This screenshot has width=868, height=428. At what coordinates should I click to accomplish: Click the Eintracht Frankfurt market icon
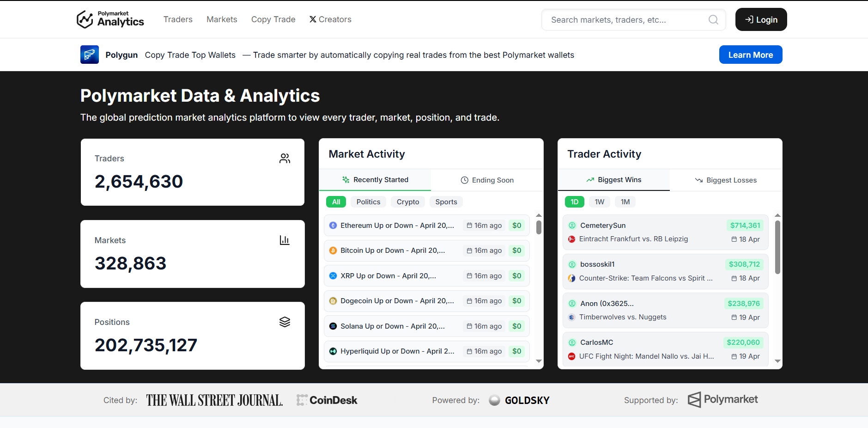click(572, 239)
